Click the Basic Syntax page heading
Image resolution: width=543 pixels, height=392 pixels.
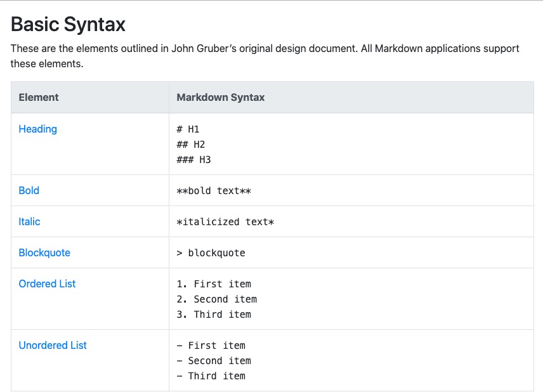[69, 24]
